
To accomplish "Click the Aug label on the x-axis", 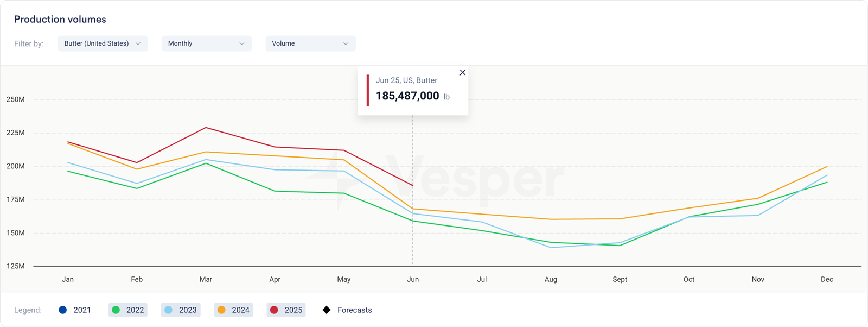I will pos(551,279).
